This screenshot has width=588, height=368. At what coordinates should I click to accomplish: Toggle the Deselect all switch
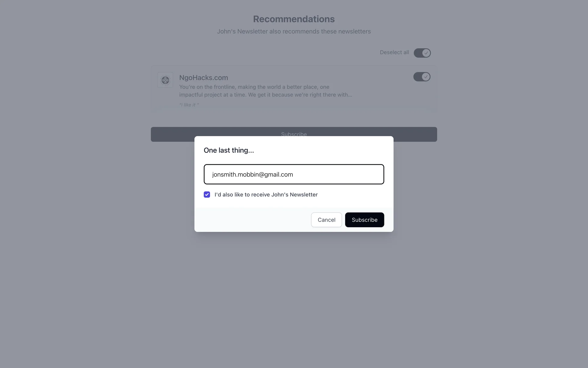pyautogui.click(x=422, y=53)
